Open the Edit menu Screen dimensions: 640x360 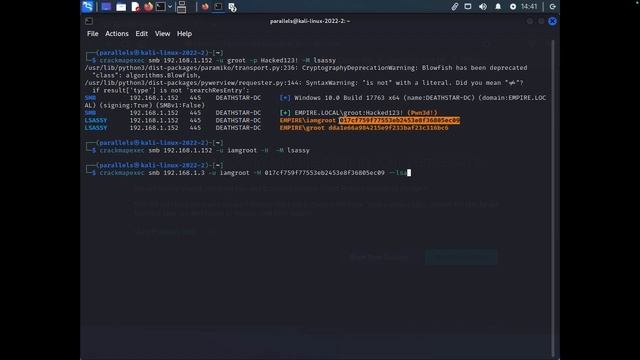[x=142, y=34]
